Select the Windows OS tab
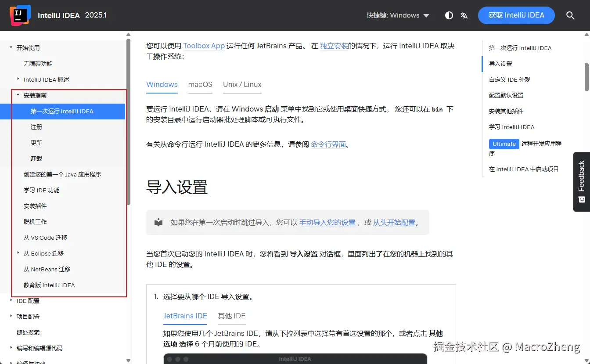 (162, 85)
